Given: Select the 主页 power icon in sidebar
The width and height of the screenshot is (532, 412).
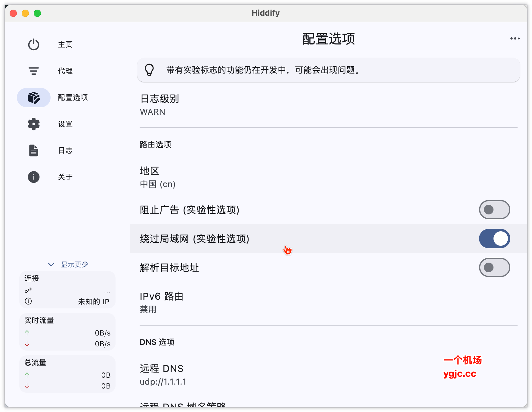Looking at the screenshot, I should tap(33, 44).
